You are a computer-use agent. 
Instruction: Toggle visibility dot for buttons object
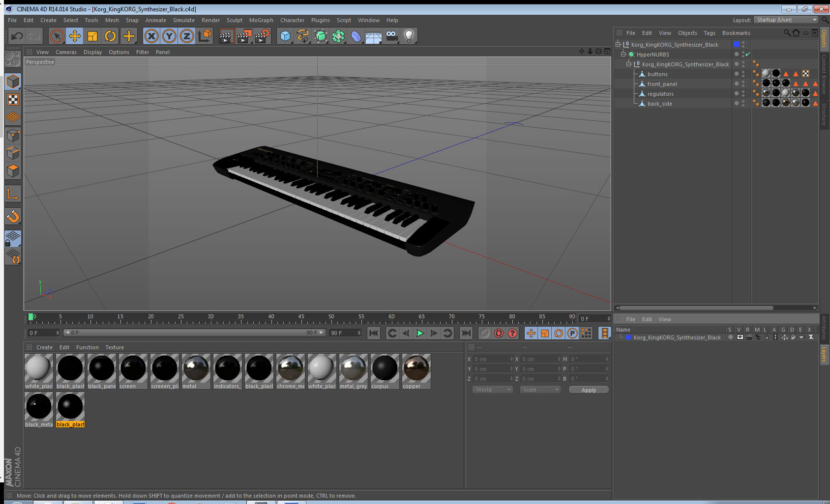point(737,74)
